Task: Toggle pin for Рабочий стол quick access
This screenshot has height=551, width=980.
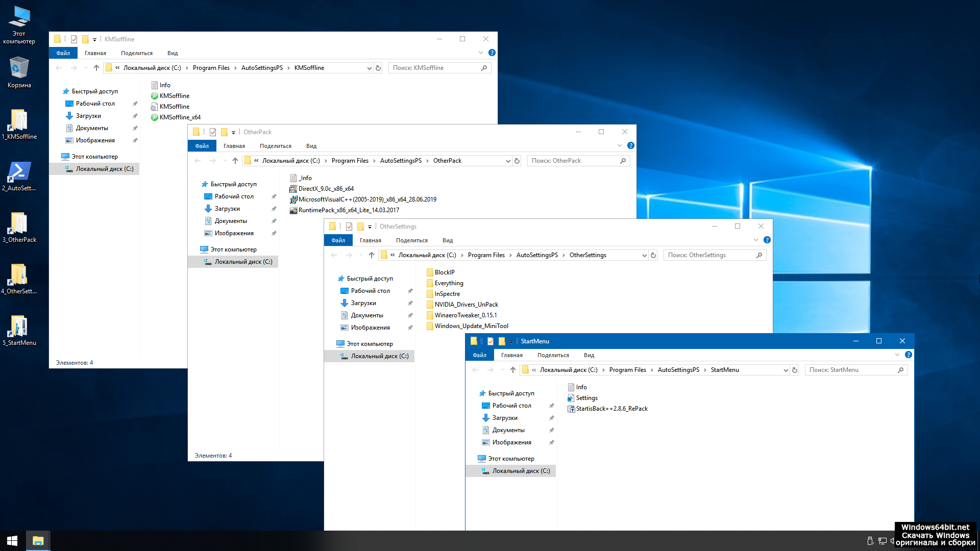Action: [x=551, y=405]
